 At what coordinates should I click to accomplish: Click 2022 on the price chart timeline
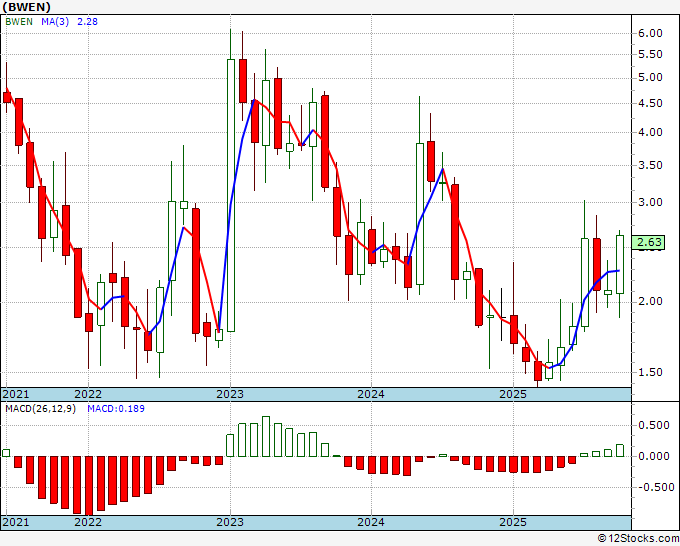pos(88,394)
